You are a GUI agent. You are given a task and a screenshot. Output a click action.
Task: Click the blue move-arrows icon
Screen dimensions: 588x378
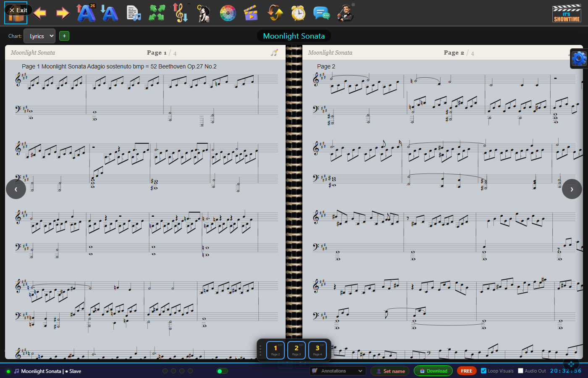[571, 364]
